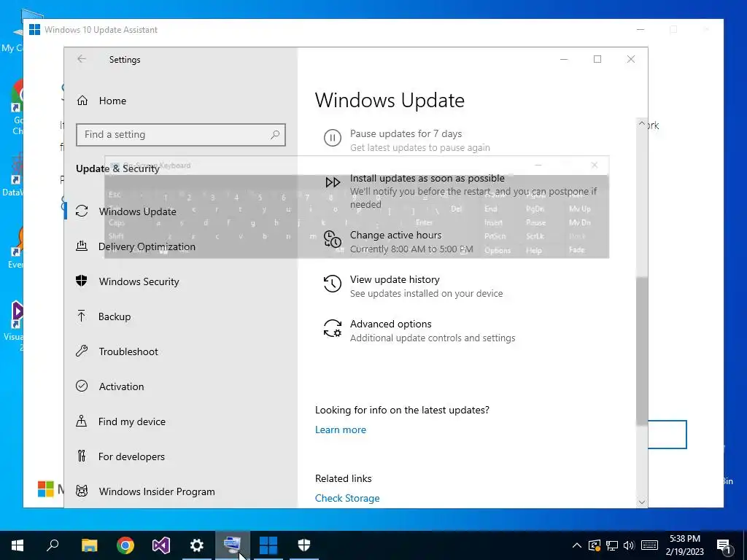Switch to Windows 10 Update Assistant taskbar icon
Screen dimensions: 747x560
pyautogui.click(x=268, y=545)
